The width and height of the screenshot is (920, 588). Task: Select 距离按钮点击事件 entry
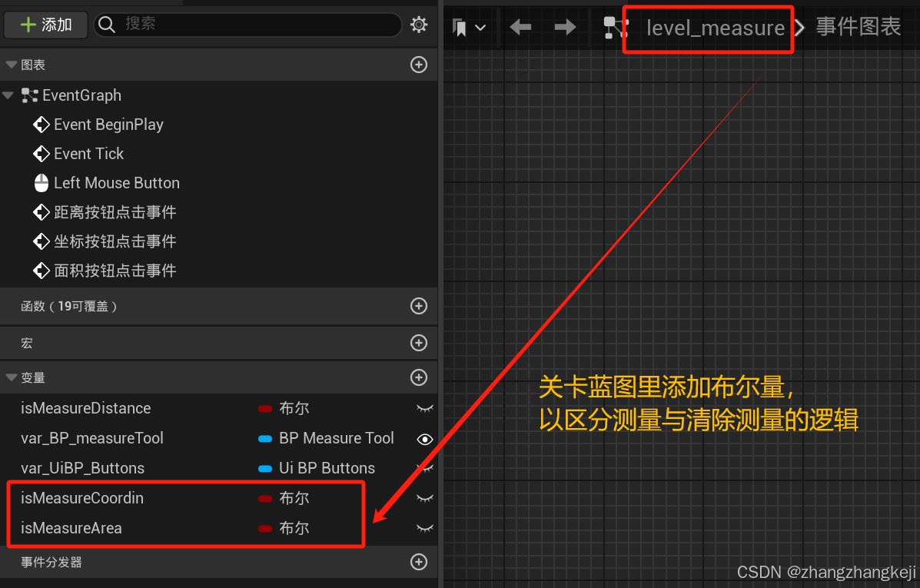(115, 212)
